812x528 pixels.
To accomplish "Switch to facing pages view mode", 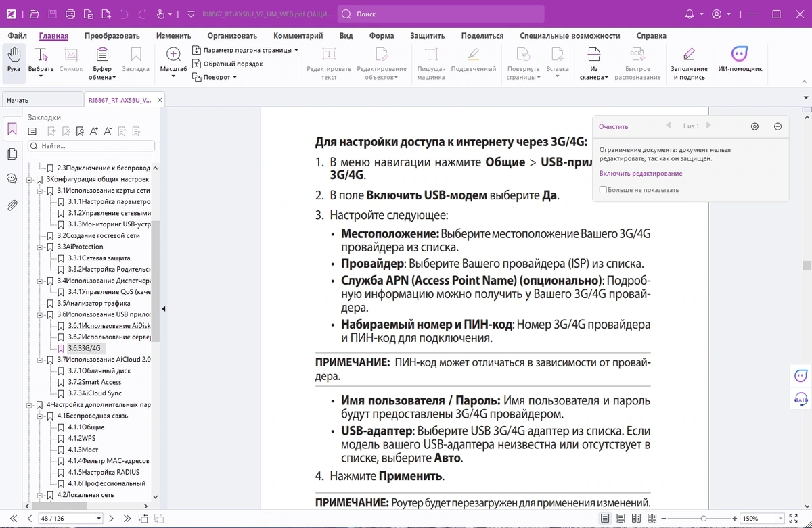I will click(636, 519).
